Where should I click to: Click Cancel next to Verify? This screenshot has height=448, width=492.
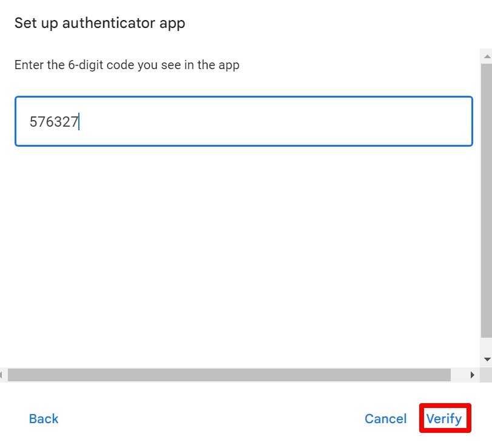click(x=386, y=418)
